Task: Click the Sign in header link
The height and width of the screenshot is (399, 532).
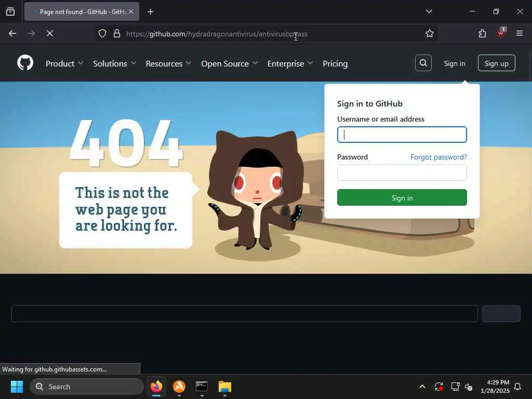Action: 455,63
